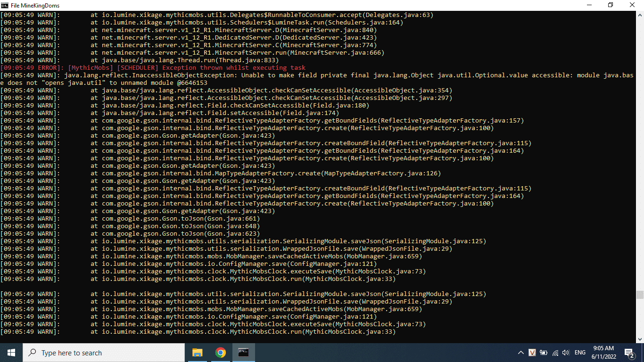644x362 pixels.
Task: Click the Thread.java:833 stack line
Action: 139,60
